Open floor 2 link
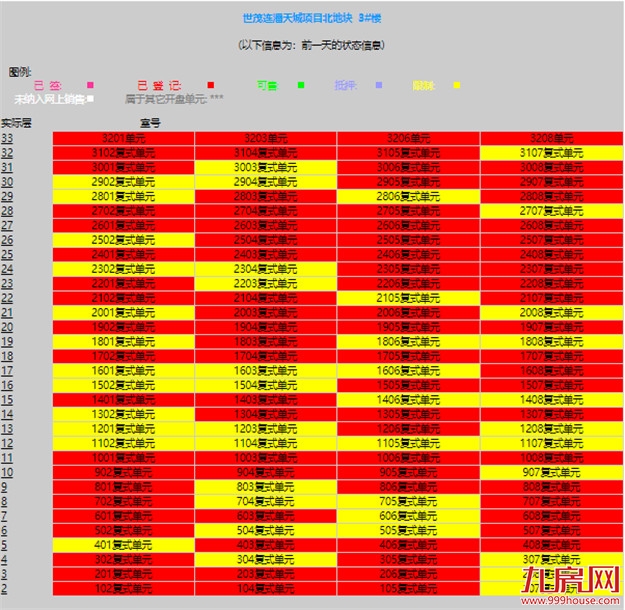 point(5,588)
